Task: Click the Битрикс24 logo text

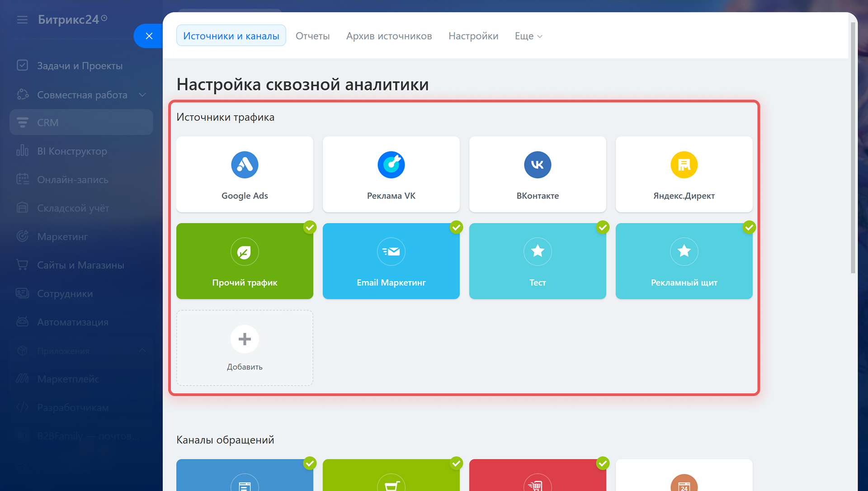Action: pos(68,19)
